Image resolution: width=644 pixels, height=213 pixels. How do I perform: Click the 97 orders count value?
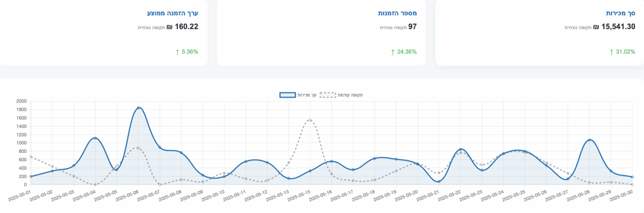[413, 27]
